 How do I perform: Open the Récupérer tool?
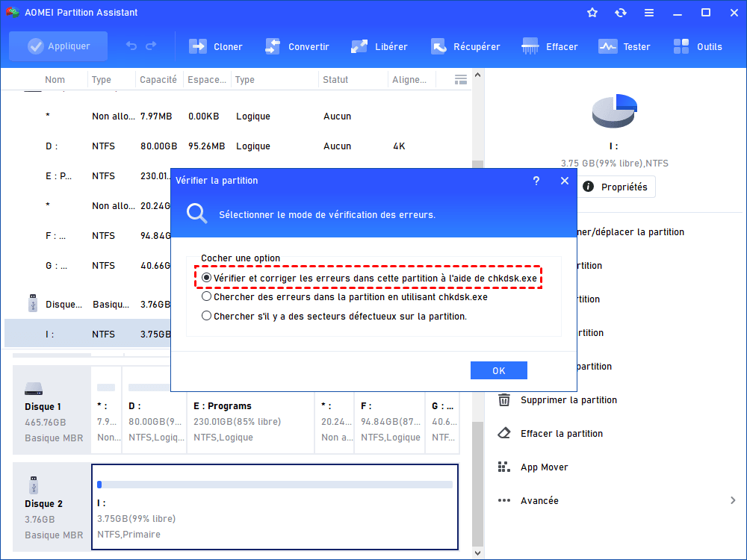(x=465, y=46)
